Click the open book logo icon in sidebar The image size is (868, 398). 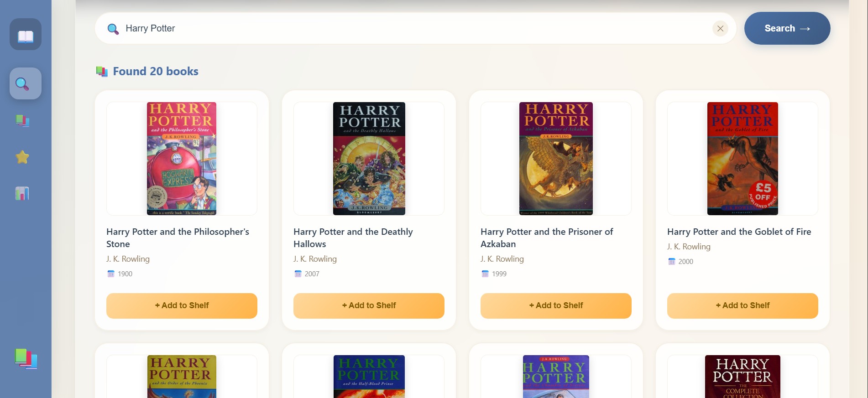[x=26, y=35]
